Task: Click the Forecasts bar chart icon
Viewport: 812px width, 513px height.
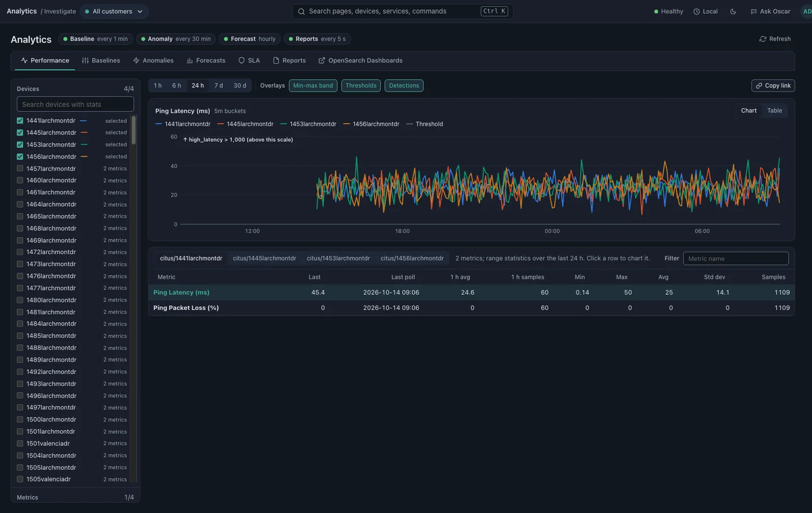Action: point(190,60)
